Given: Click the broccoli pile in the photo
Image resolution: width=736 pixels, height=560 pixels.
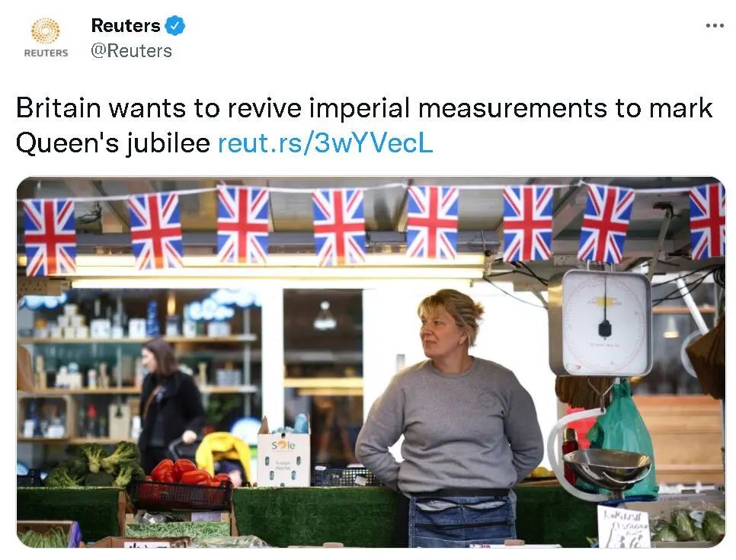Looking at the screenshot, I should coord(94,464).
